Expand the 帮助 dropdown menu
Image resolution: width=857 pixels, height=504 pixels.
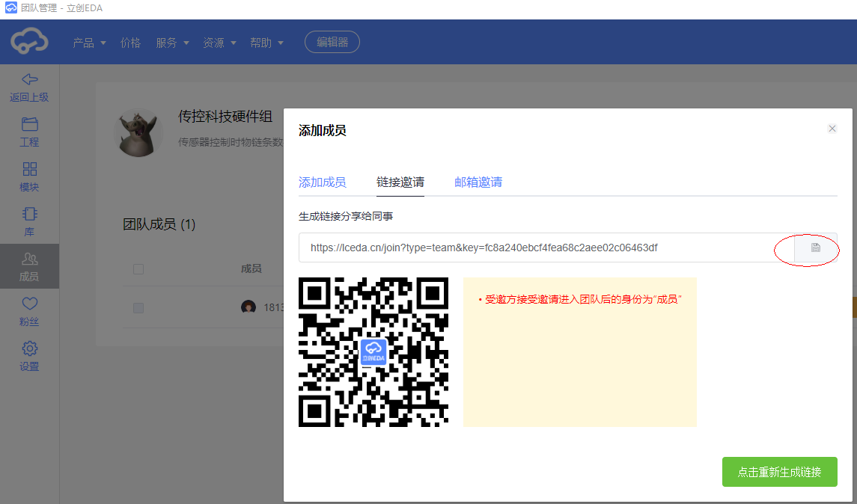[266, 43]
